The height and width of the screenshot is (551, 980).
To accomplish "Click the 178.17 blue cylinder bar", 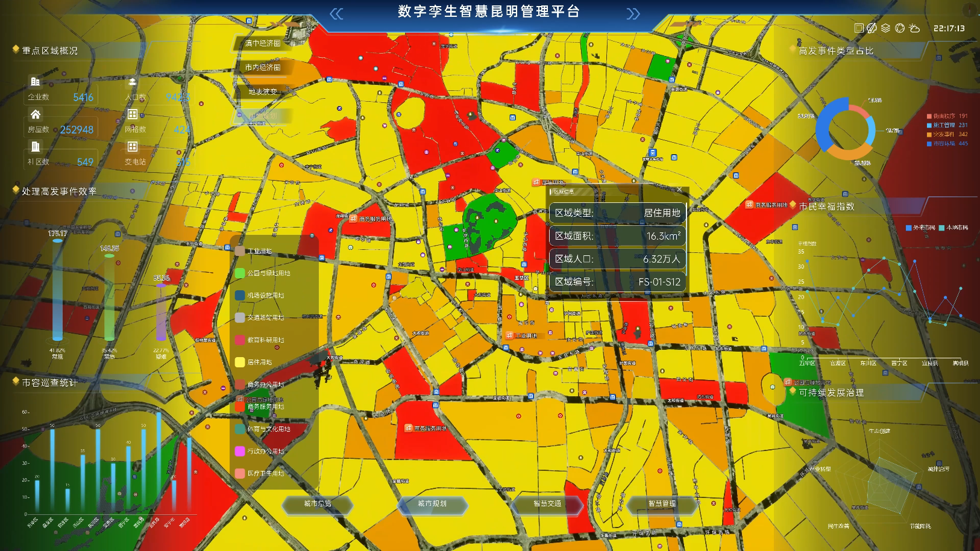I will coord(57,290).
